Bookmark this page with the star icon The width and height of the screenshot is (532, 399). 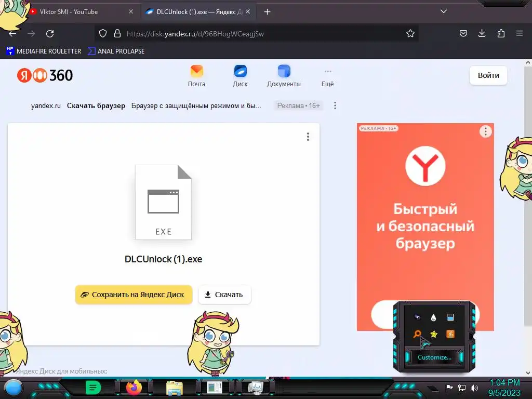pos(410,33)
